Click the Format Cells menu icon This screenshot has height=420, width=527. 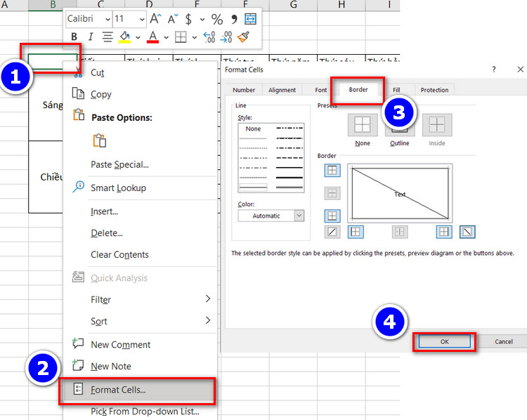click(78, 389)
